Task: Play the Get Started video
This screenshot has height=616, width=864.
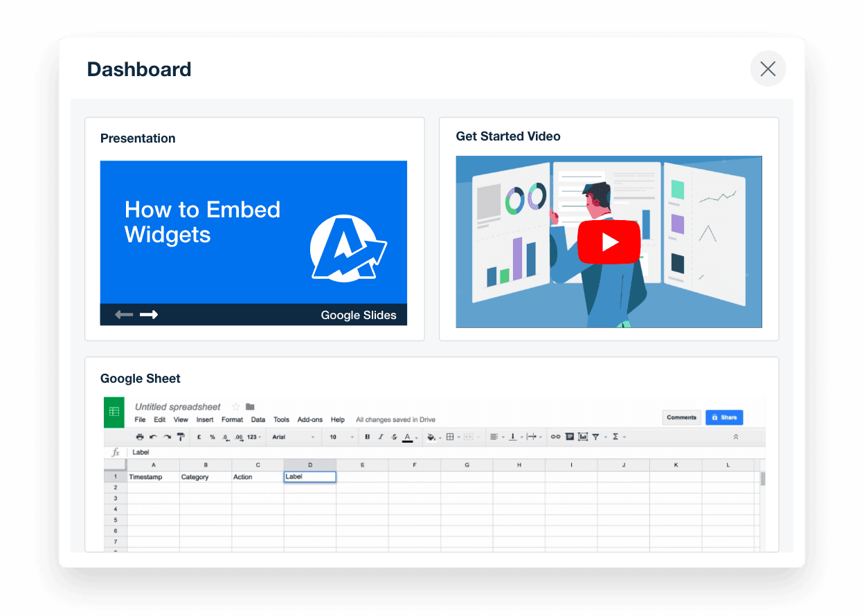Action: (609, 242)
